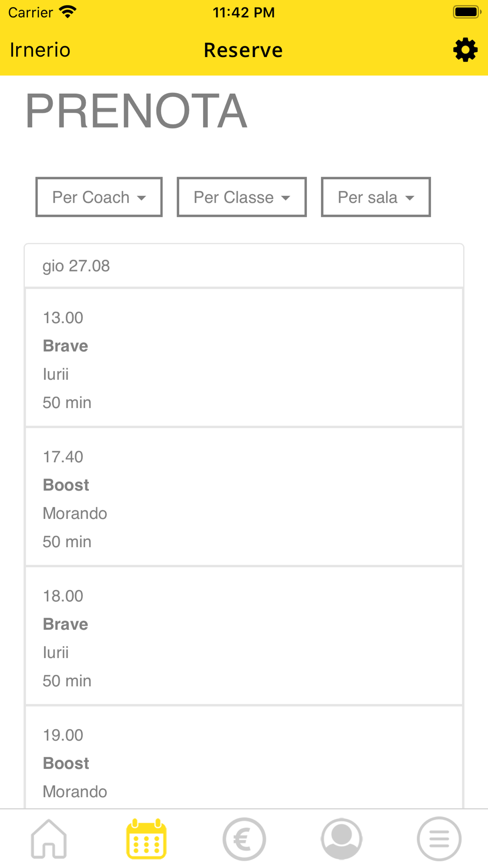Open the Per sala dropdown
The width and height of the screenshot is (488, 868).
click(376, 197)
